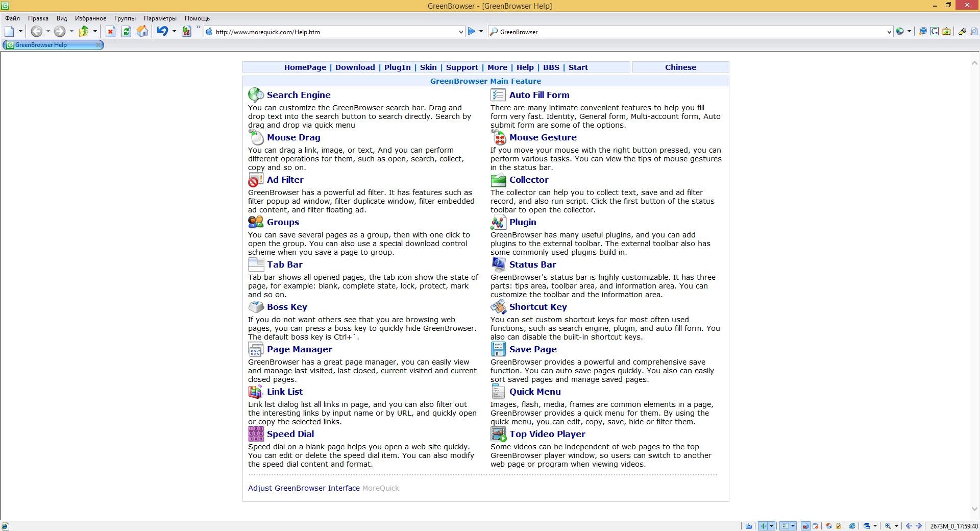Toggle the green split bars status button

763,526
